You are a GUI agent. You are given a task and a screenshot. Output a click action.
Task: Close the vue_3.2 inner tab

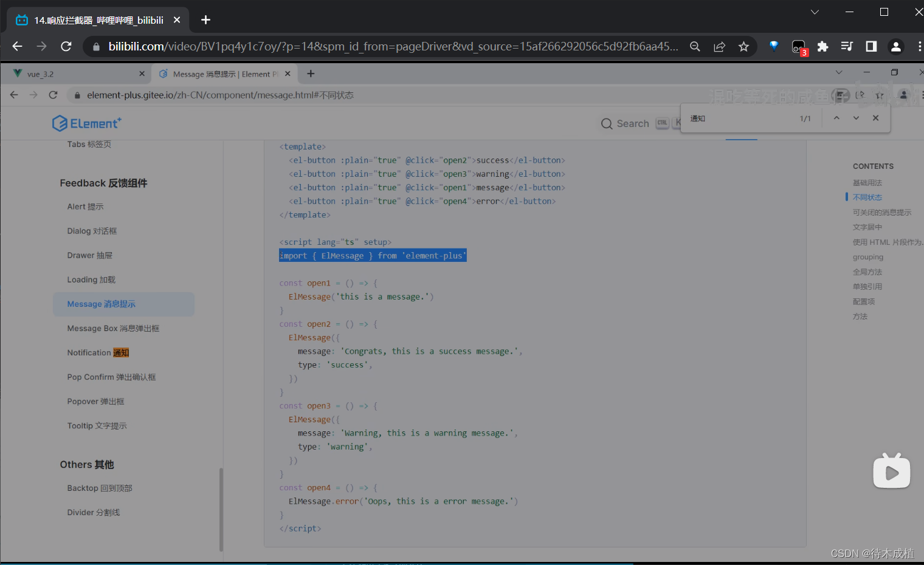point(142,74)
